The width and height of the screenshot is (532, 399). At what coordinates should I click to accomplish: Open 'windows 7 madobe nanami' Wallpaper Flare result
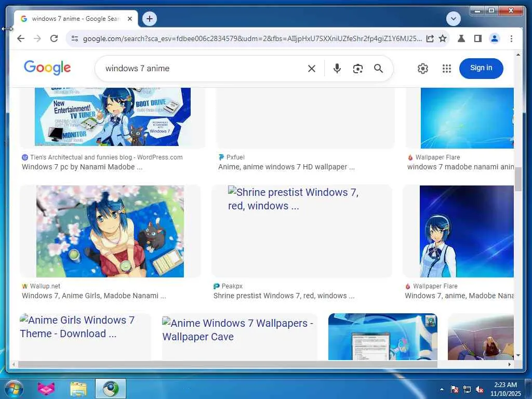point(460,167)
